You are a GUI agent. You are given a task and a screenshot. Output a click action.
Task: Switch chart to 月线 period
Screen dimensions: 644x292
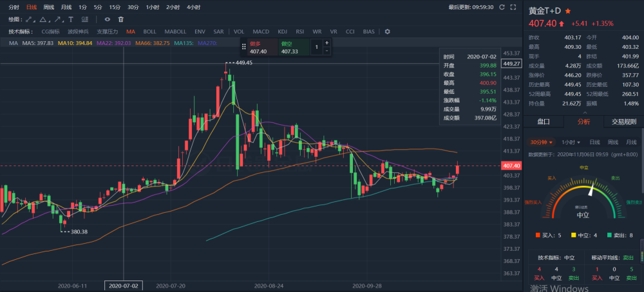66,7
